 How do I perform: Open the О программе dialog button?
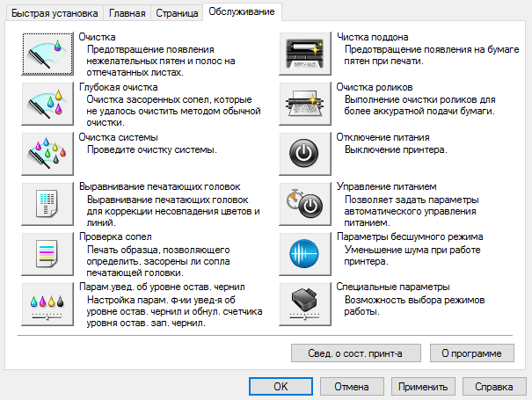coord(472,353)
